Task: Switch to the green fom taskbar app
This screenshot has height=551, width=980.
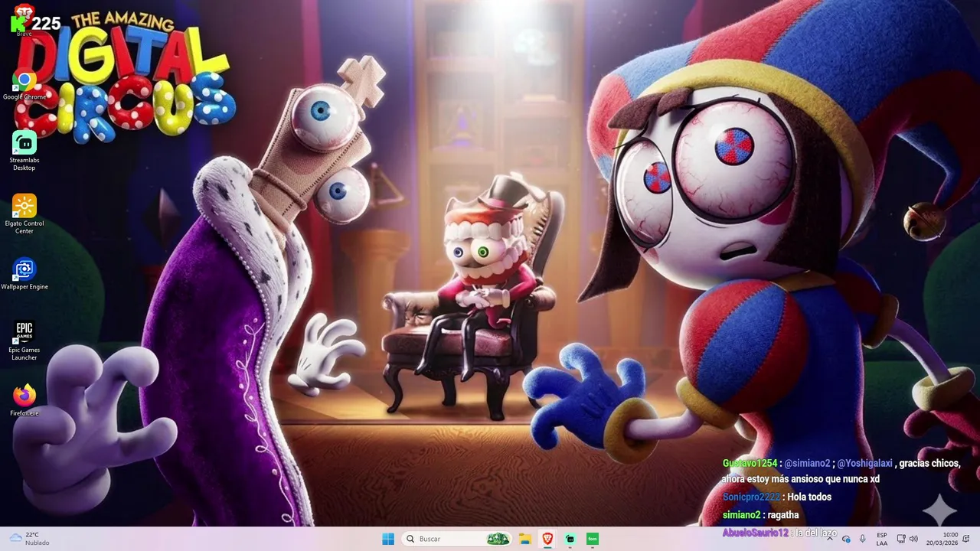Action: pyautogui.click(x=592, y=539)
